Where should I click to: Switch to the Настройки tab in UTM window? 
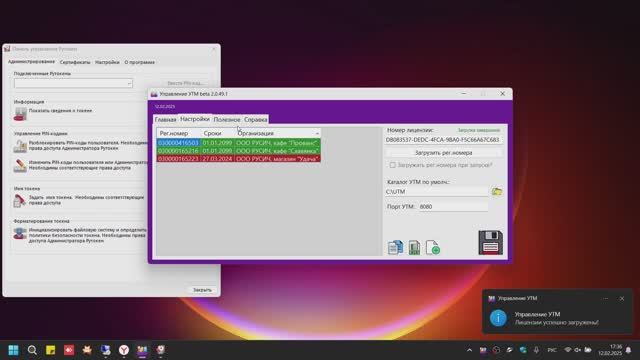tap(195, 119)
